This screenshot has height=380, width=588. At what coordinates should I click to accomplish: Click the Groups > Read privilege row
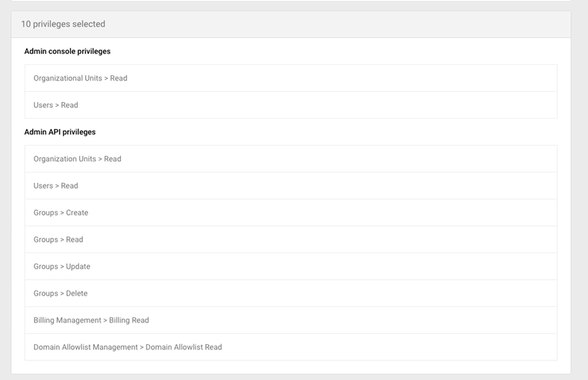[58, 240]
